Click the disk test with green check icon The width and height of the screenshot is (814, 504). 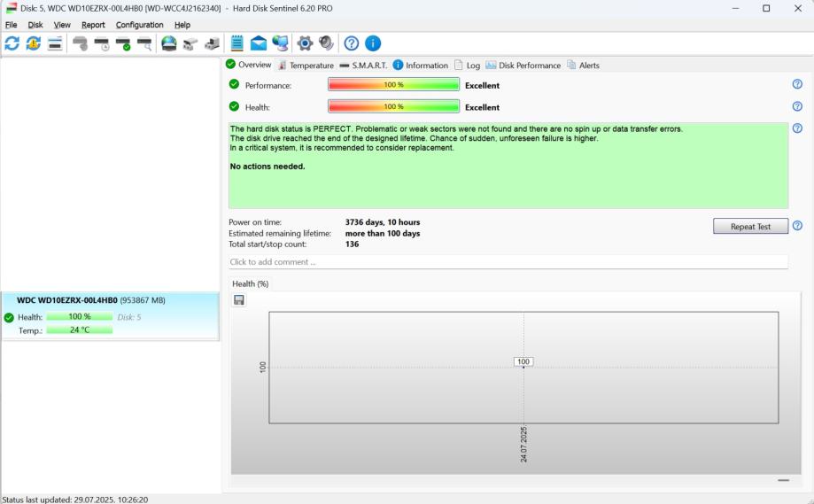click(123, 43)
